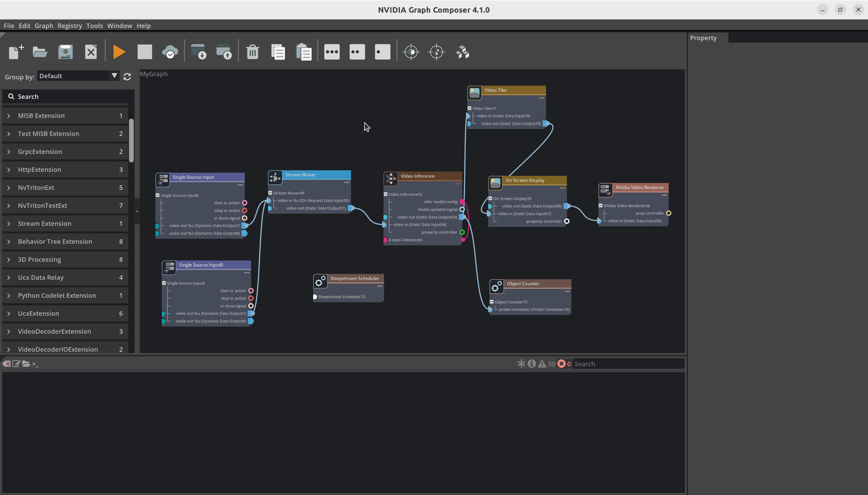868x495 pixels.
Task: Click the Play button to run graph
Action: click(x=118, y=52)
